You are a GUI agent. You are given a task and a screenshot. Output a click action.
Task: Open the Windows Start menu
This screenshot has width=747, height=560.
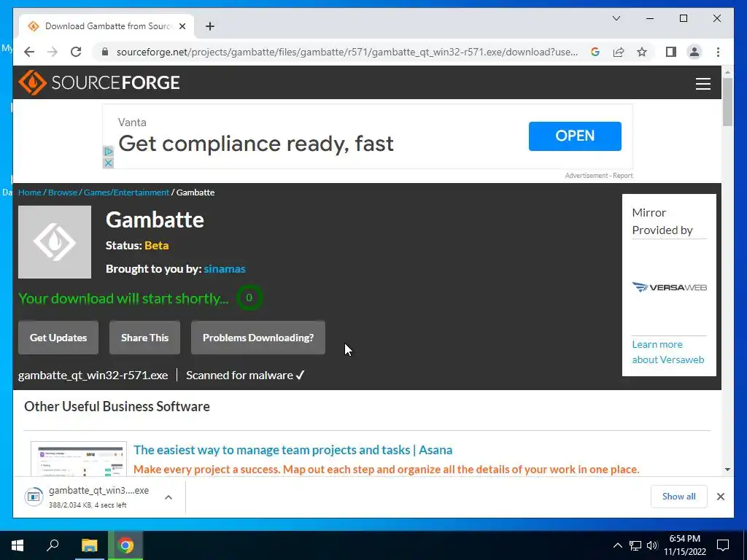click(x=18, y=545)
